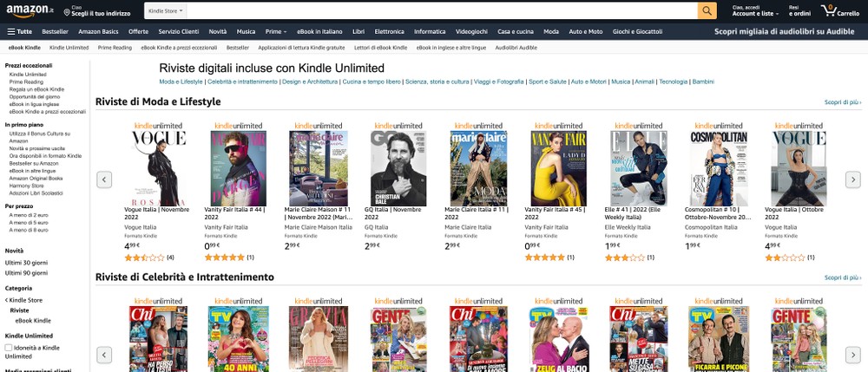Click Scopri di più for Celebrità e Intrattenimento
868x372 pixels.
[843, 277]
